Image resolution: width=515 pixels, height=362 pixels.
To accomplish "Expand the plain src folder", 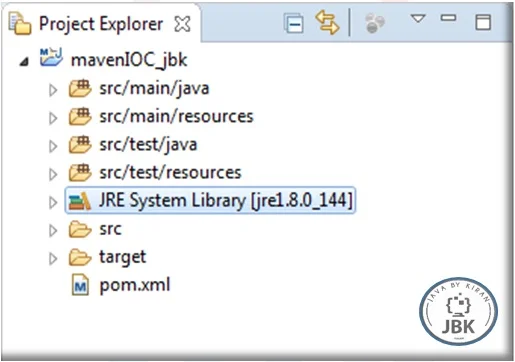I will (53, 230).
